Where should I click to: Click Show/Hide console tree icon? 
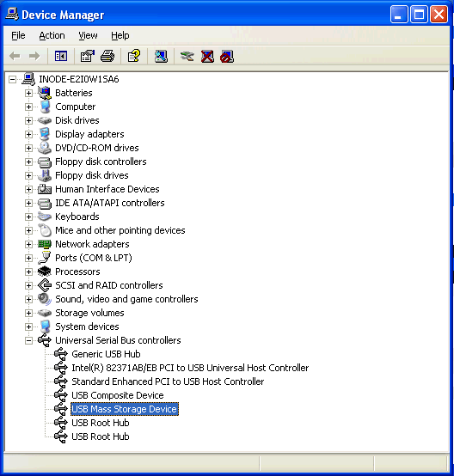point(61,56)
